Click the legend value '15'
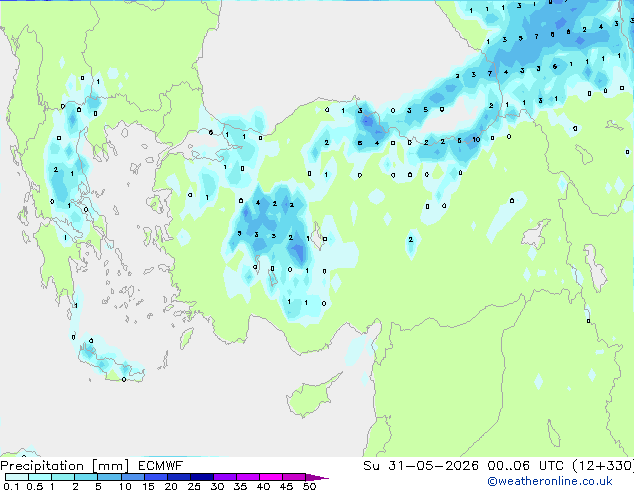 148,486
